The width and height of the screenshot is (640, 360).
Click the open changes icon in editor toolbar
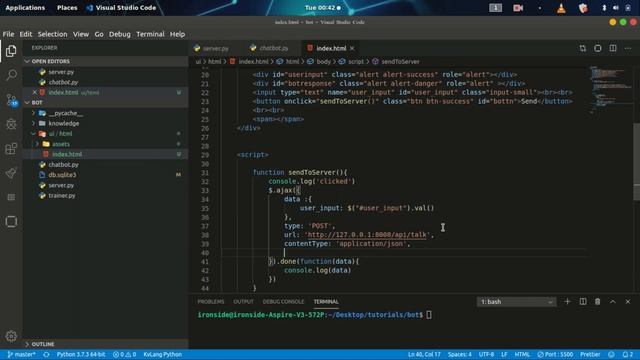point(582,48)
